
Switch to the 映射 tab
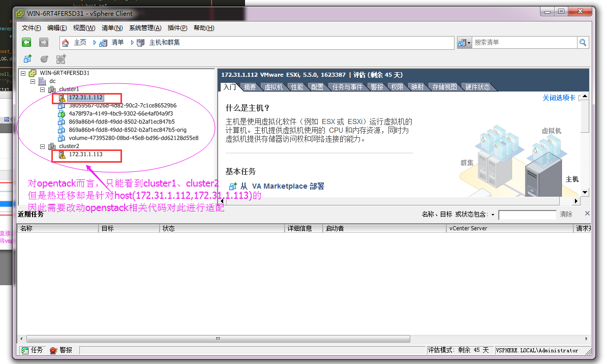pyautogui.click(x=417, y=87)
